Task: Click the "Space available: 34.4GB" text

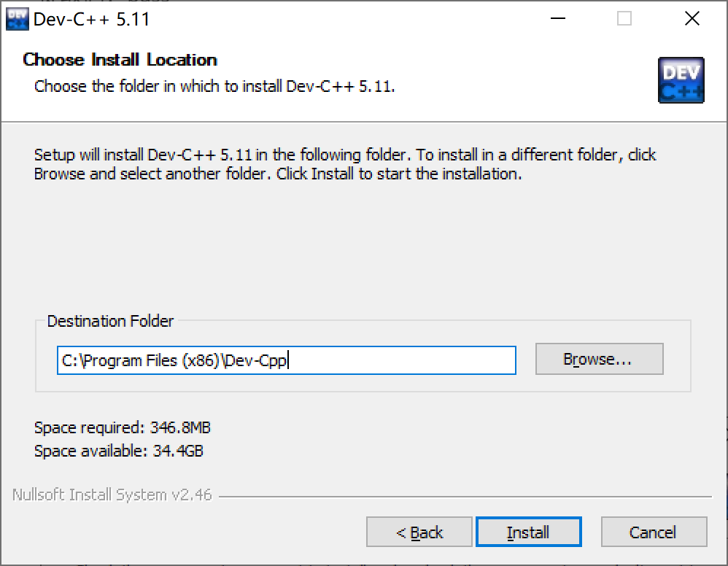Action: (119, 451)
